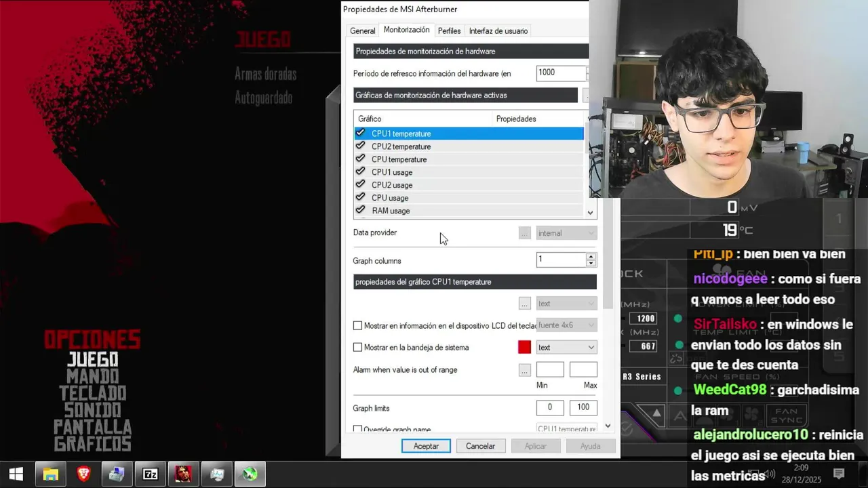Open the system tray text dropdown
Viewport: 868px width, 488px height.
[566, 347]
